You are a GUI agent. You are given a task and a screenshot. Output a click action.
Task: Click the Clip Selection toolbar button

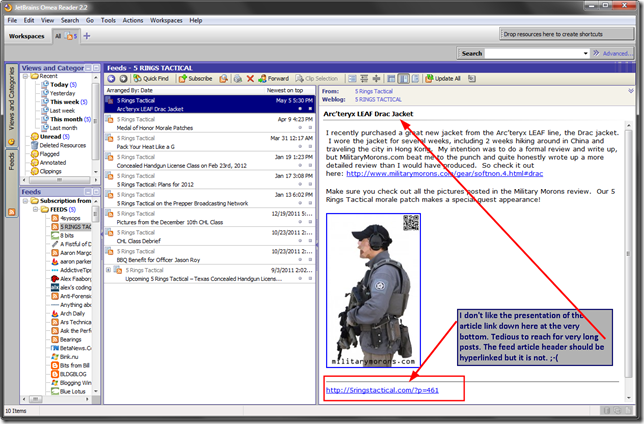coord(317,78)
